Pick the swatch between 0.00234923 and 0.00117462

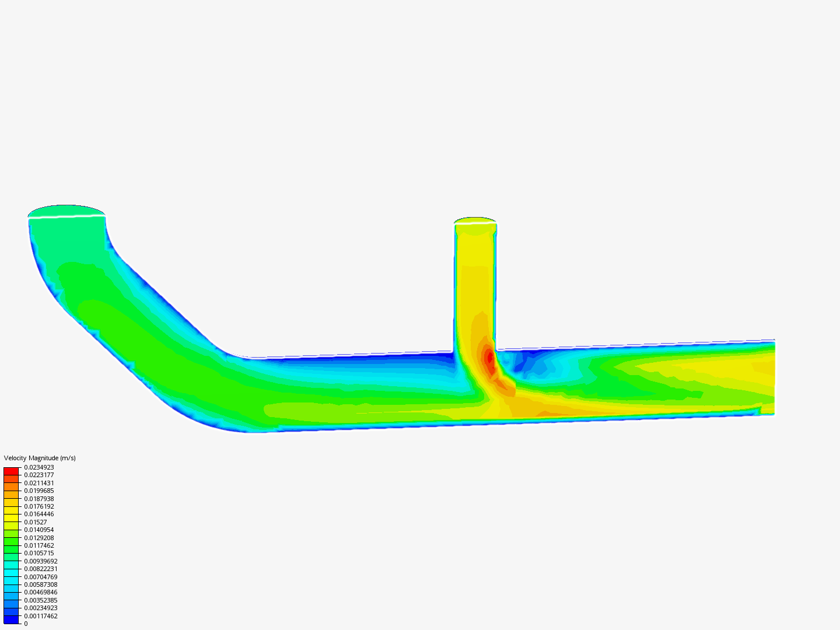pyautogui.click(x=11, y=612)
